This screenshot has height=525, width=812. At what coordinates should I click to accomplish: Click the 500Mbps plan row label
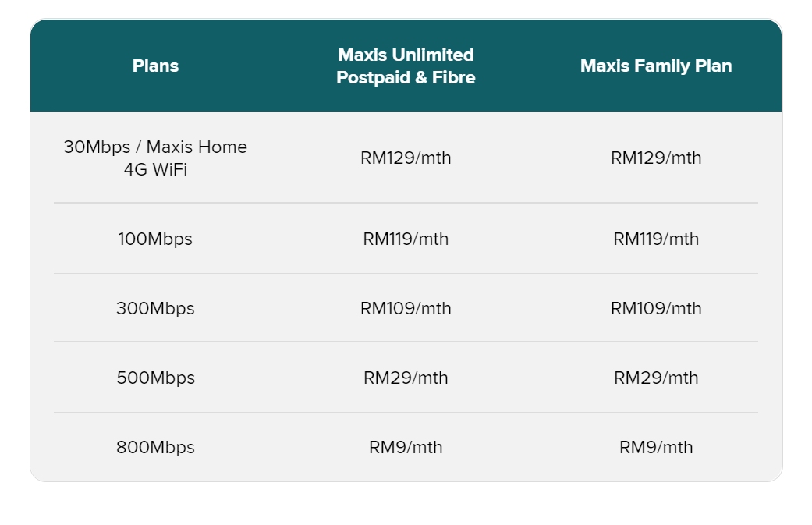[155, 378]
